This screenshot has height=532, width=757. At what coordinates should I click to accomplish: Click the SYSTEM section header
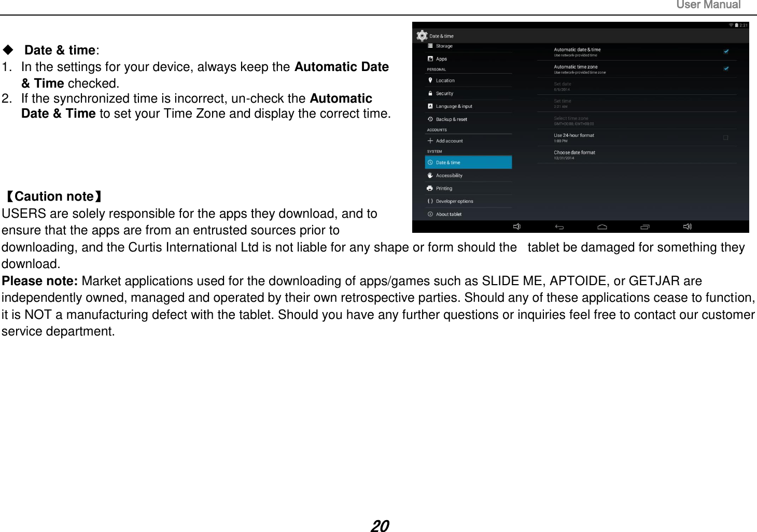point(434,151)
